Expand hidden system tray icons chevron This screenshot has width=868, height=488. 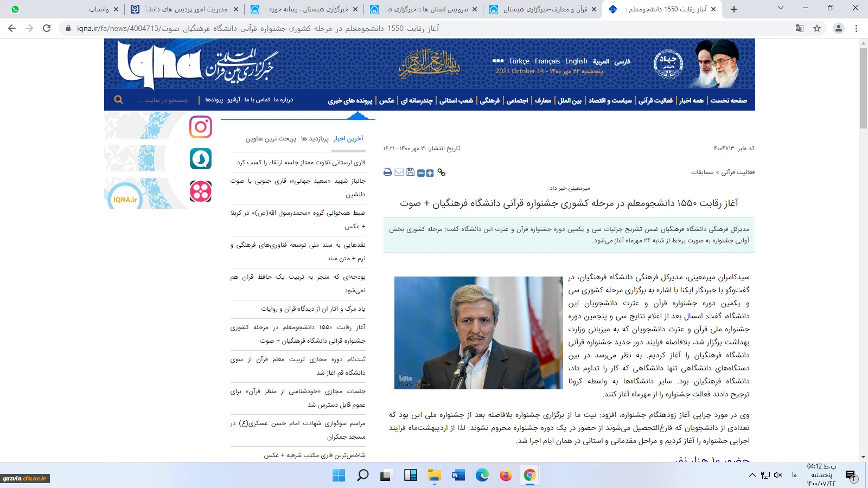752,475
